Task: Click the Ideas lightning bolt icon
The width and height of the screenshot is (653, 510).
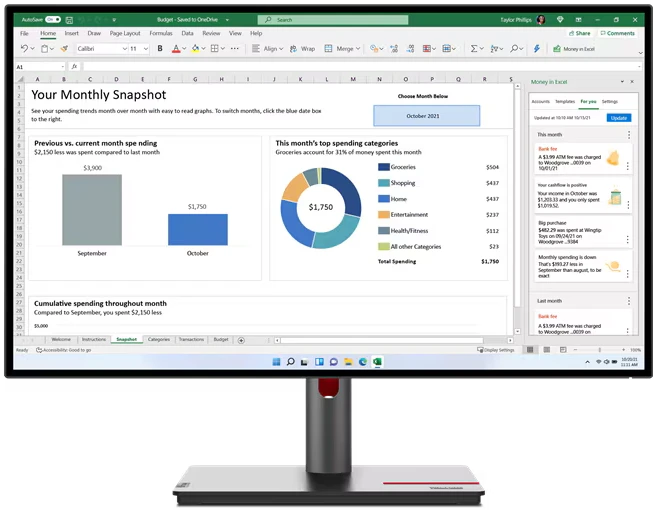Action: (x=537, y=48)
